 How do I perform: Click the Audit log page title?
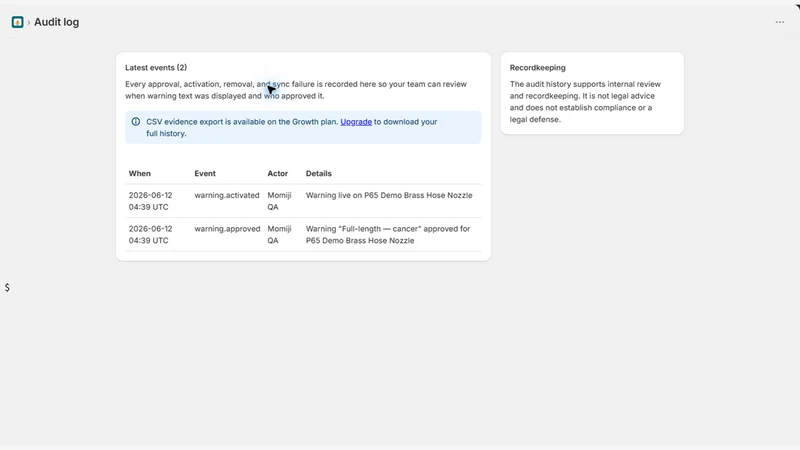tap(57, 22)
